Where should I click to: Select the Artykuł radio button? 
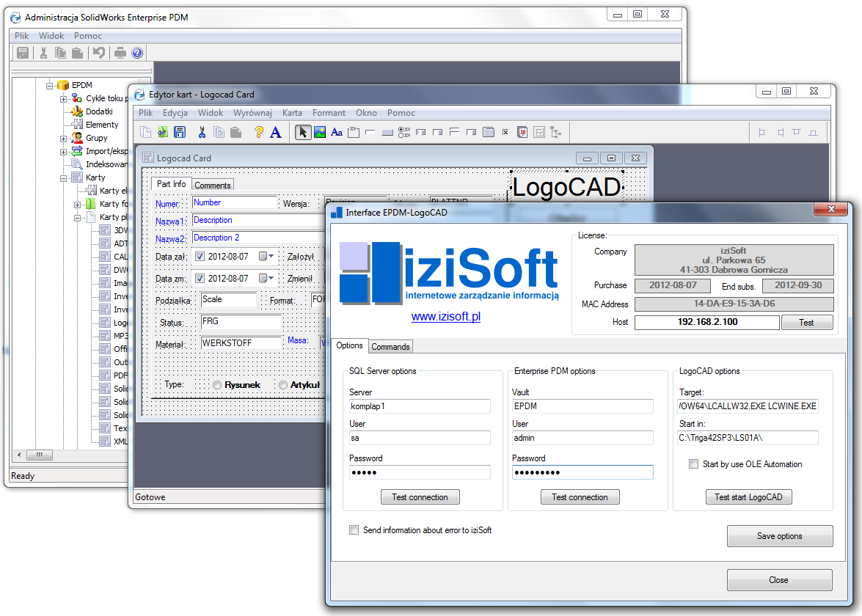(x=283, y=385)
